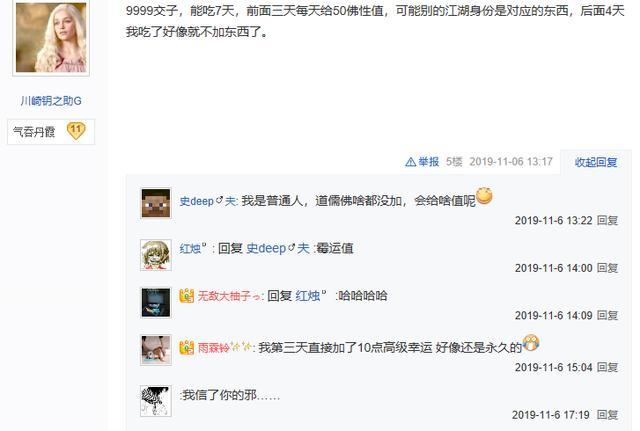Open 无敌大柚子's user profile link

[x=229, y=295]
